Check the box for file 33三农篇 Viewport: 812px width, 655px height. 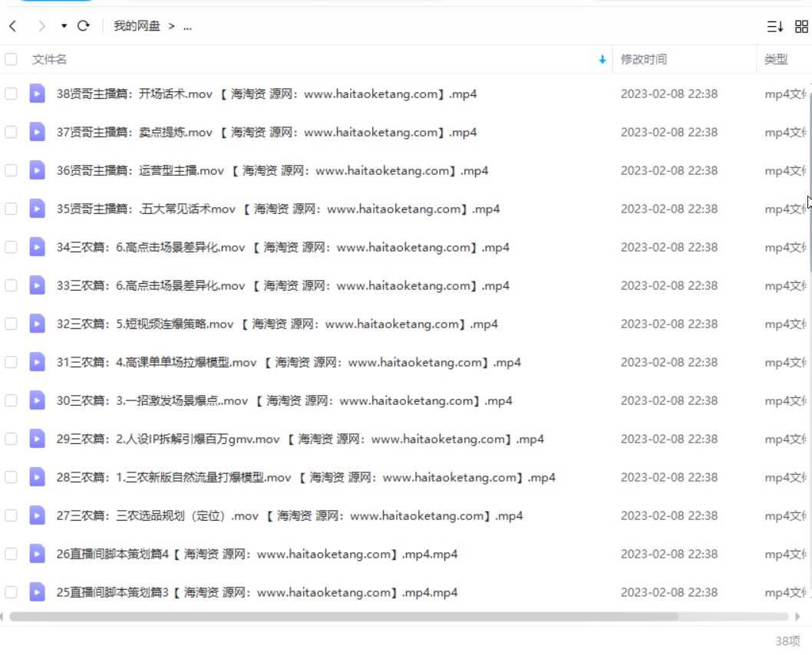(11, 285)
